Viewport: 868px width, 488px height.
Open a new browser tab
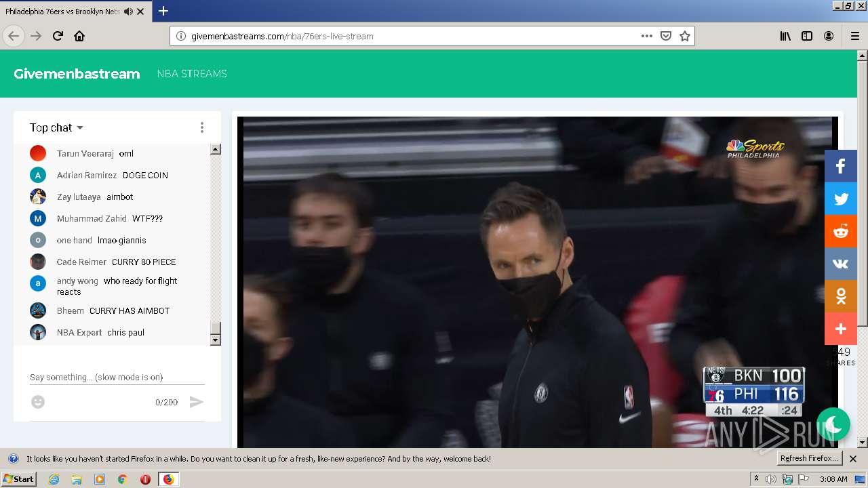163,11
